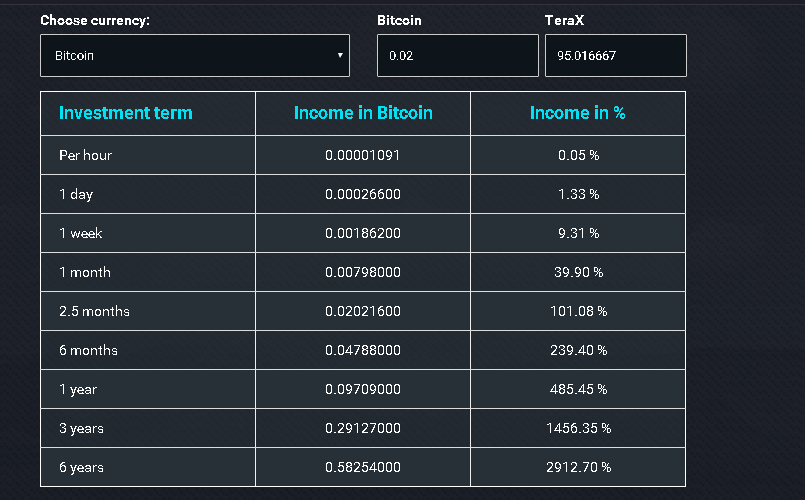805x500 pixels.
Task: Focus the TeraX value input field
Action: click(x=616, y=55)
